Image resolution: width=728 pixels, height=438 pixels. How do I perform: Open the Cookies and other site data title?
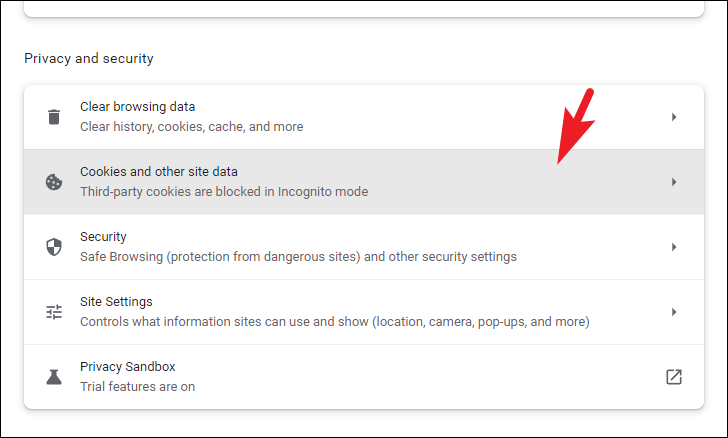coord(159,172)
